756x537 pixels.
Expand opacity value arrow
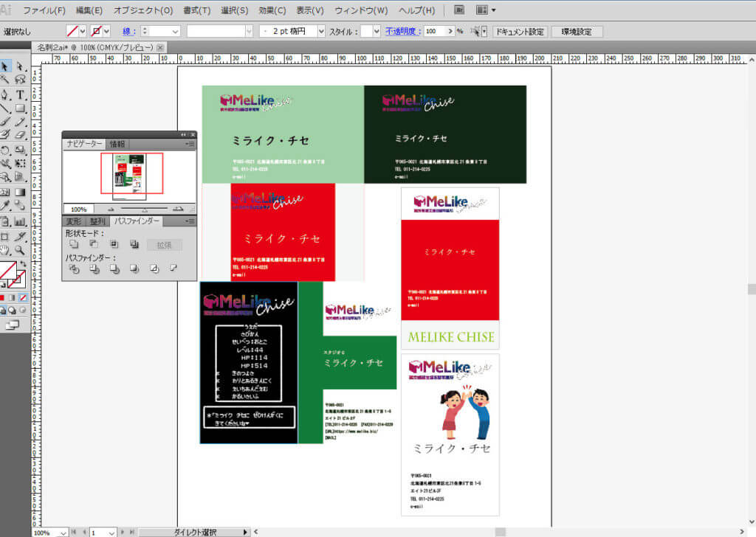pos(450,31)
